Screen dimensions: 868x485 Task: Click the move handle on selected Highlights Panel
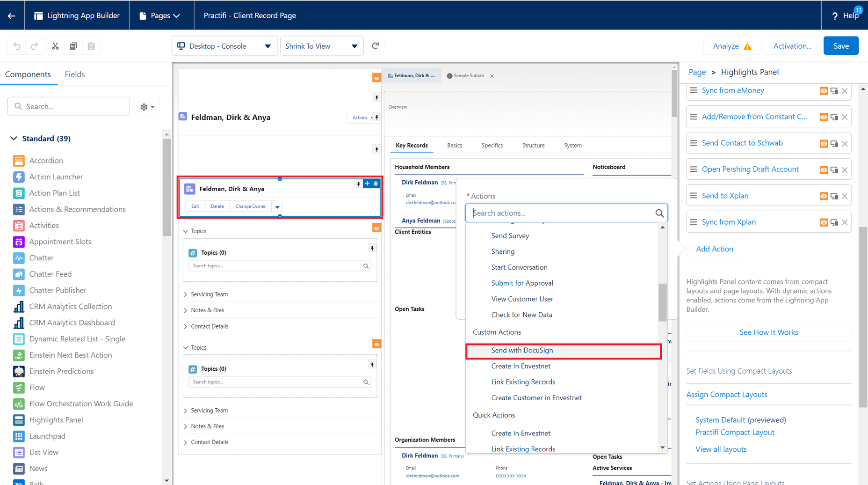click(367, 184)
